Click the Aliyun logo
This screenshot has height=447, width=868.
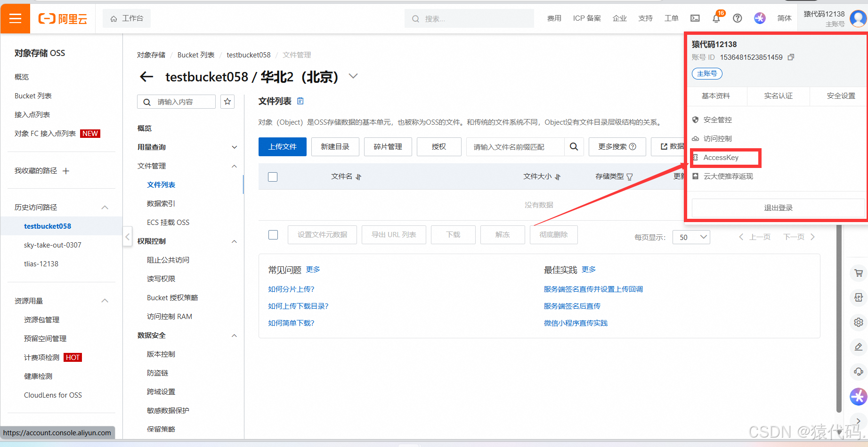pos(63,19)
